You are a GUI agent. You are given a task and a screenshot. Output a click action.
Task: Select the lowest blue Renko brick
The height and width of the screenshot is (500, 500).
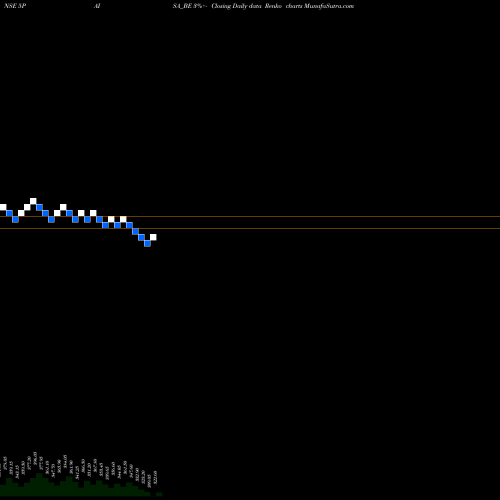coord(147,243)
